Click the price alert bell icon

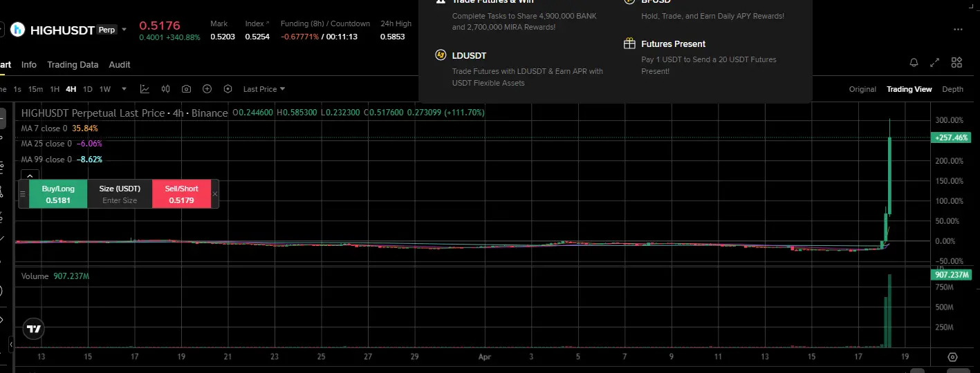click(914, 63)
